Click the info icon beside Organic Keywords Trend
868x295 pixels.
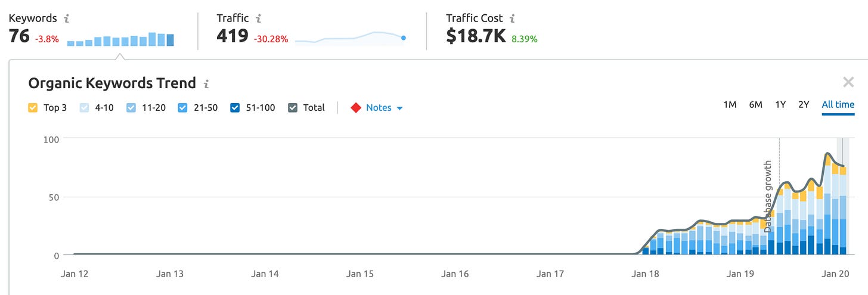(206, 83)
